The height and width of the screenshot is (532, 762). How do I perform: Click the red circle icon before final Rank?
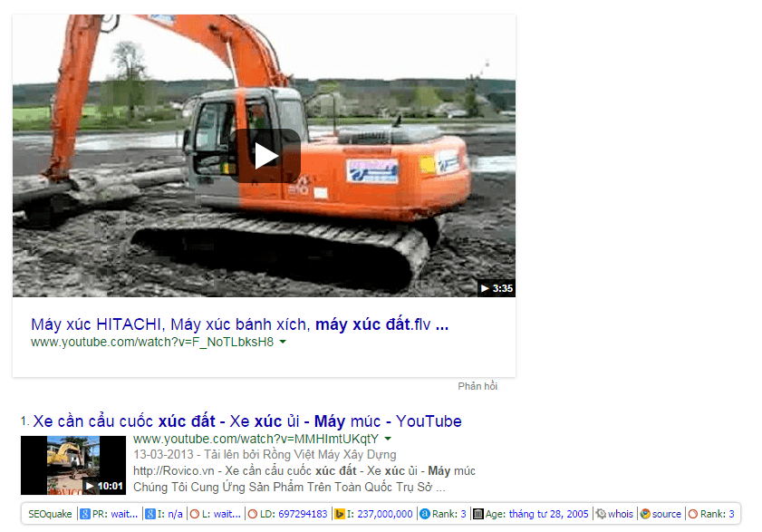[693, 514]
